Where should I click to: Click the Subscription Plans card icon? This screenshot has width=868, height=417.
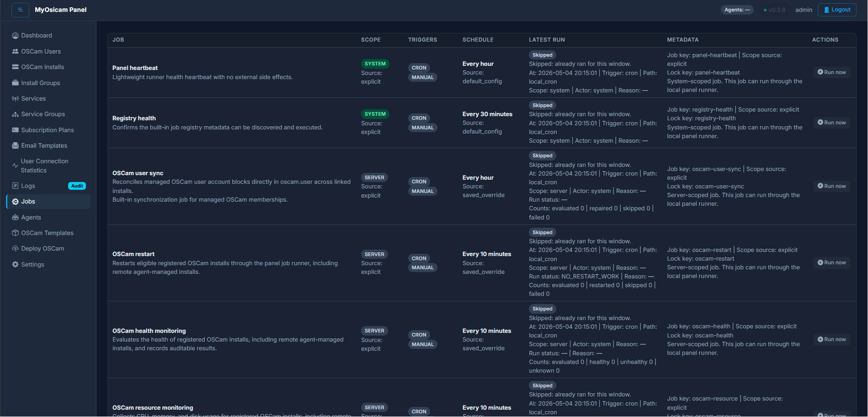click(15, 130)
